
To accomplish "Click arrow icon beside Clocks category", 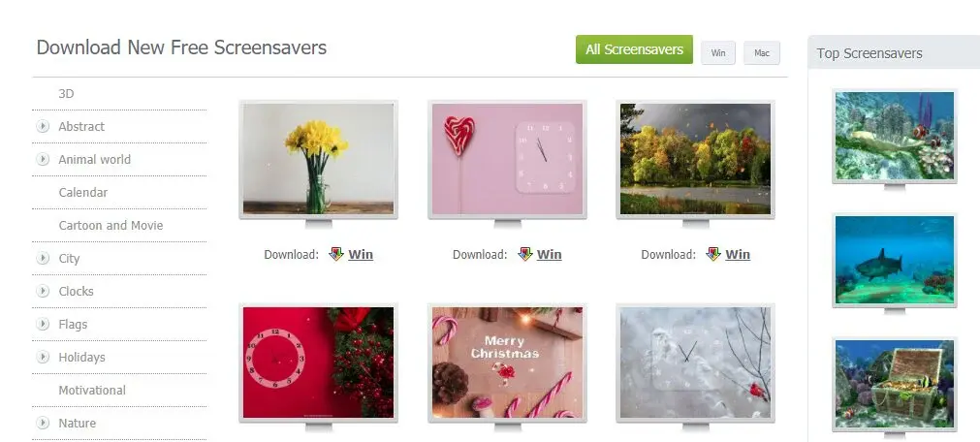I will 43,292.
